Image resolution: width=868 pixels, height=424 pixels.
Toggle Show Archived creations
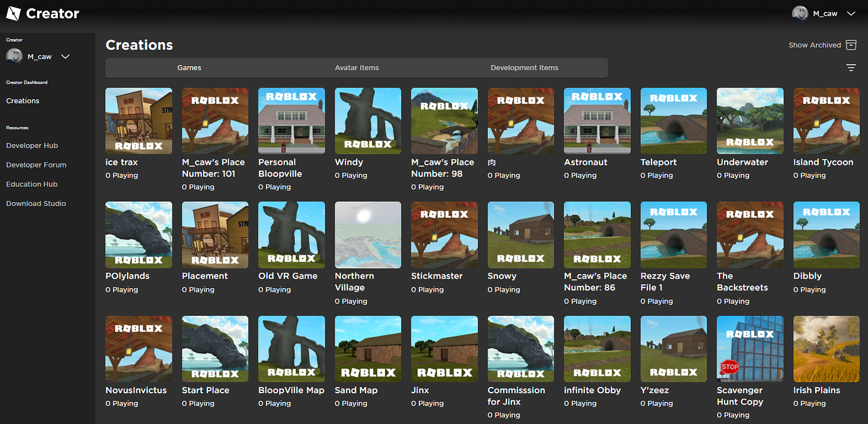click(x=816, y=45)
